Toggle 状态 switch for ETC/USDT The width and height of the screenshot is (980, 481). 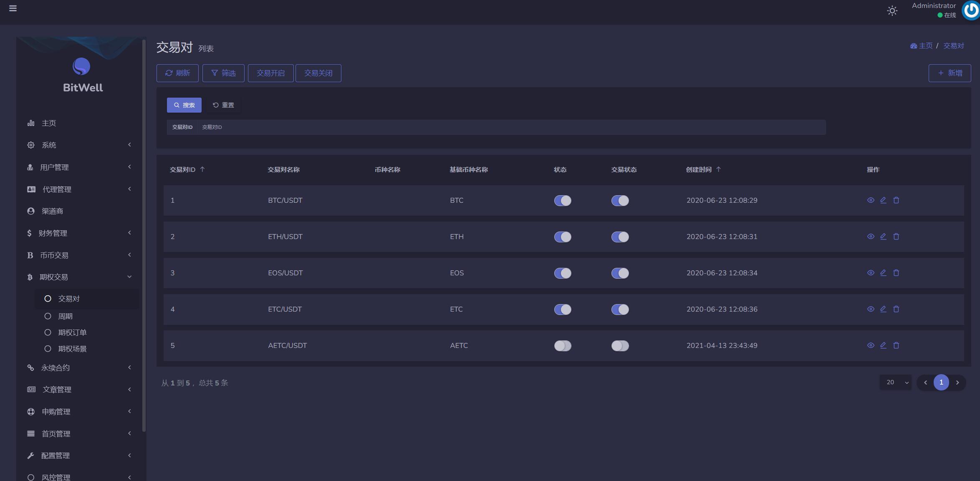(x=563, y=310)
